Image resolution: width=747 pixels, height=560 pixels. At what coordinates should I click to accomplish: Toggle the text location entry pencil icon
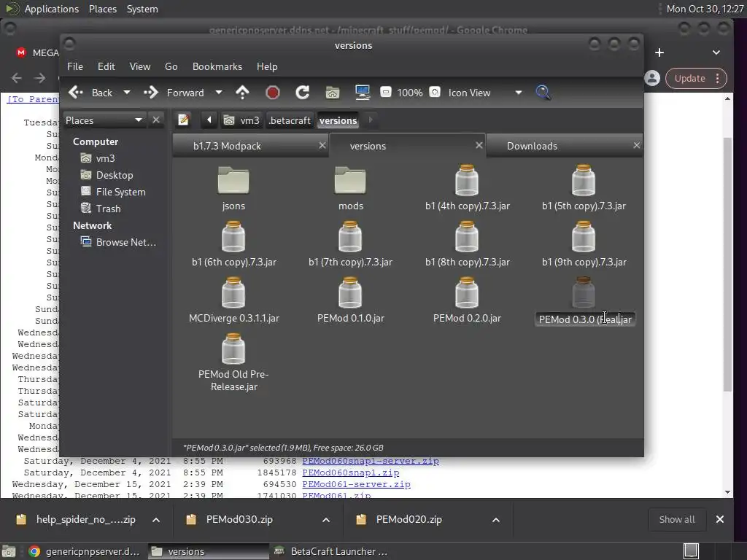(x=183, y=120)
